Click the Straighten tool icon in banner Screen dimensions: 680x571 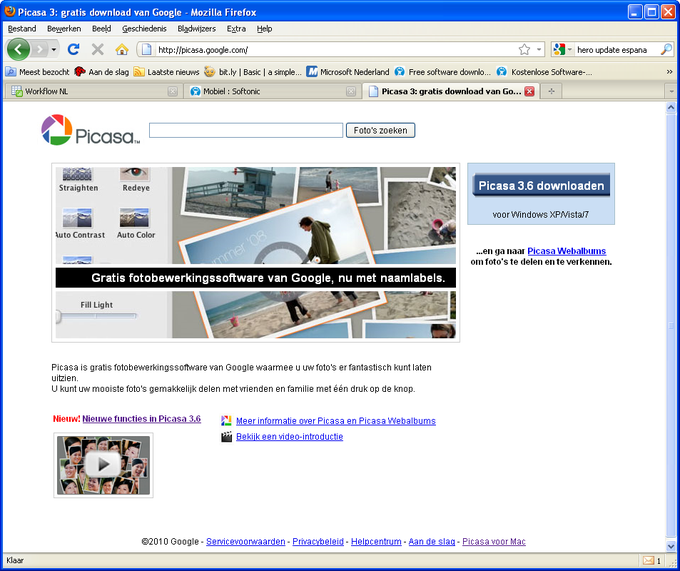[77, 174]
